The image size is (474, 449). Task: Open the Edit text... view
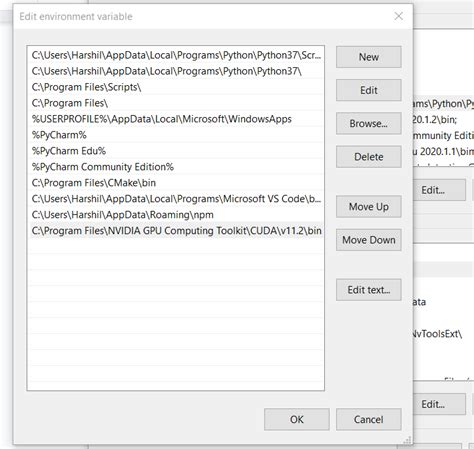tap(368, 290)
